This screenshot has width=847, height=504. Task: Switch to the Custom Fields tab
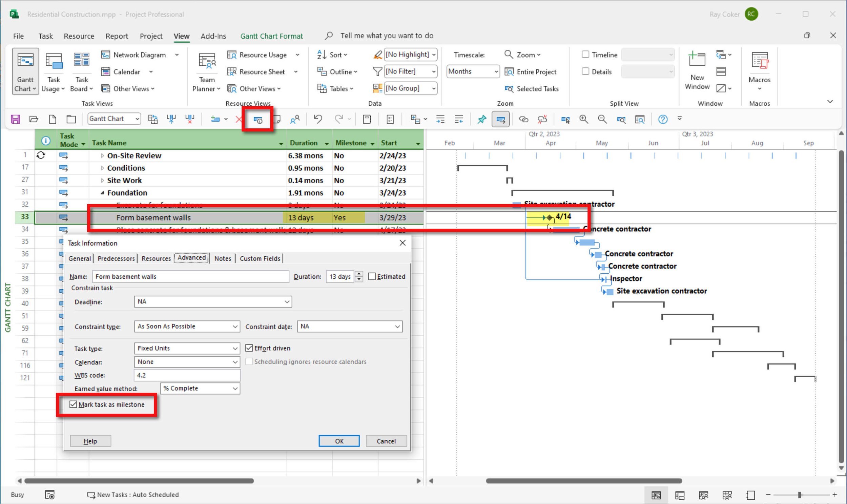[260, 258]
